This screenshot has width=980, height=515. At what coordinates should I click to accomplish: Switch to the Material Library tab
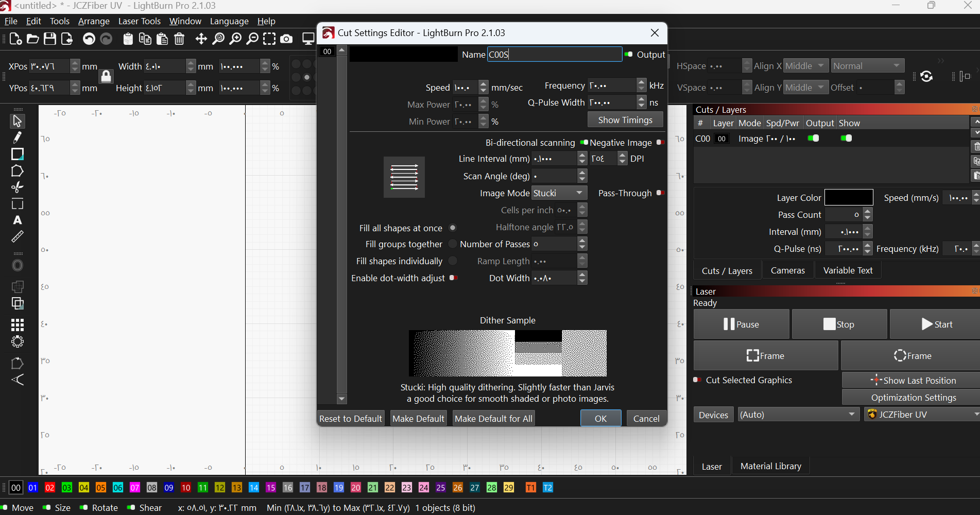click(771, 466)
